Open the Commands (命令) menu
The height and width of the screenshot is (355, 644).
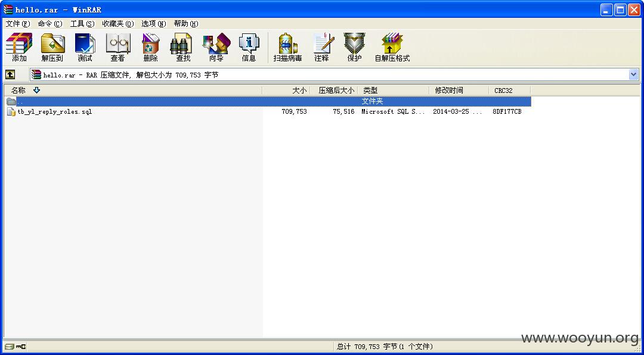click(x=49, y=24)
